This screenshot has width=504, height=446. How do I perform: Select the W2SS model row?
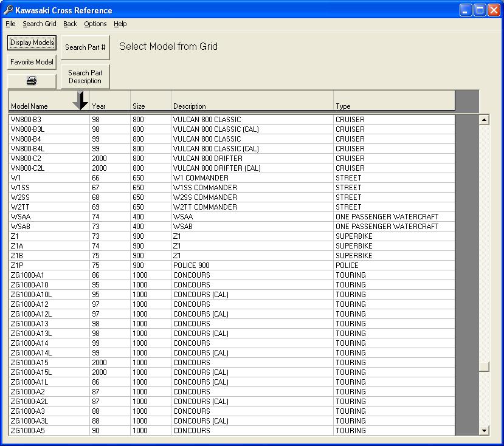click(x=232, y=197)
